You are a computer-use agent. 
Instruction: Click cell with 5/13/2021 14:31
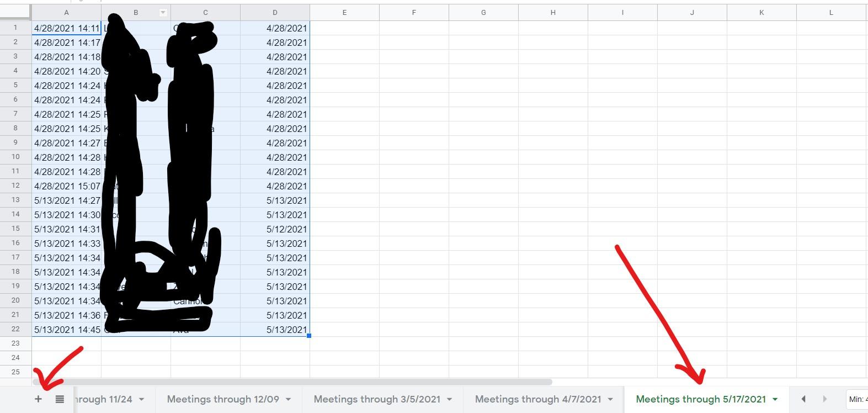pyautogui.click(x=67, y=229)
